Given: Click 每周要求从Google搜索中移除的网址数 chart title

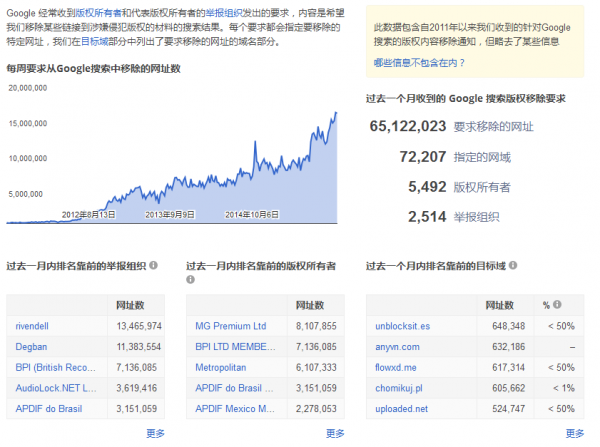Looking at the screenshot, I should point(93,69).
